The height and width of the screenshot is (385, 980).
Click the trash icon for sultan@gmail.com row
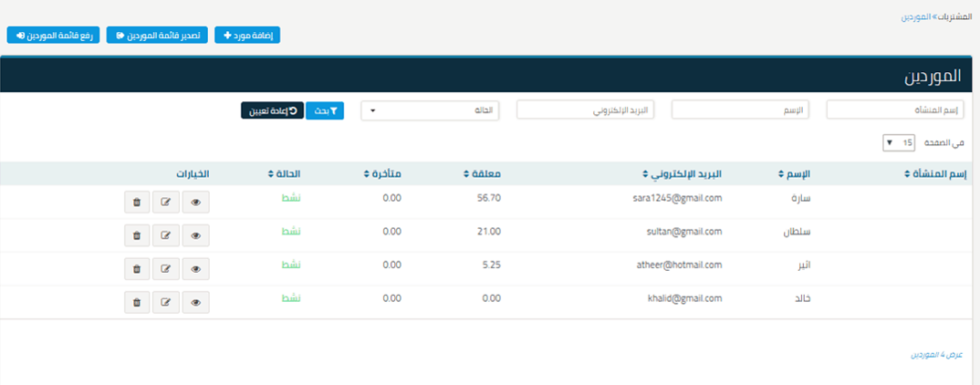pos(136,235)
